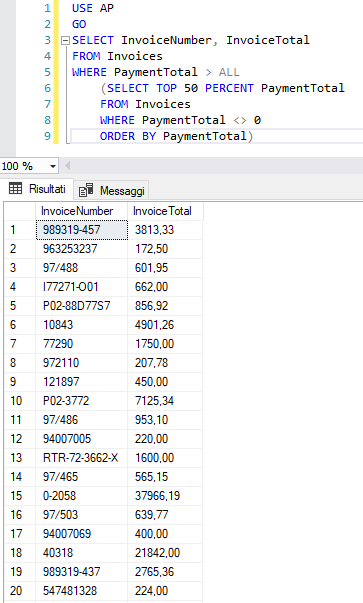Switch to the Risultati tab

tap(37, 189)
